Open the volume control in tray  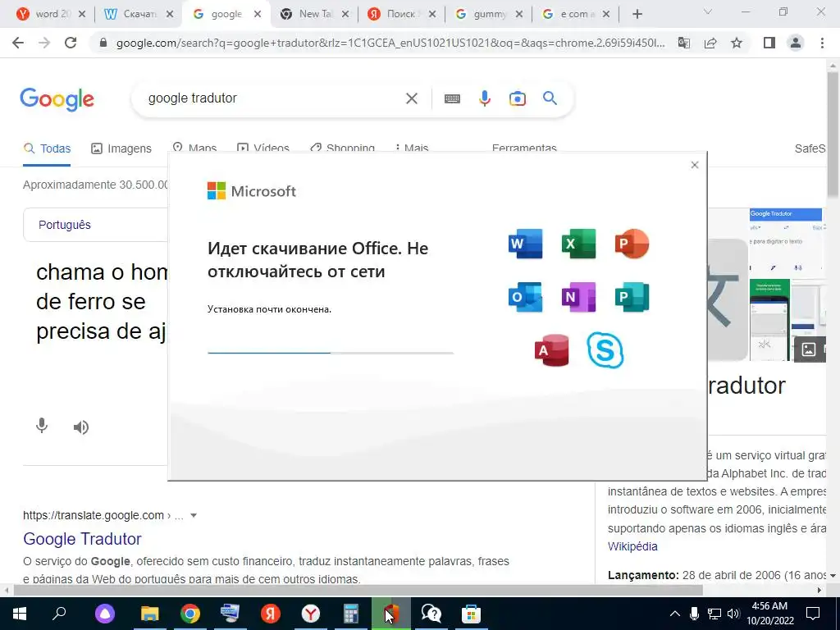point(733,614)
